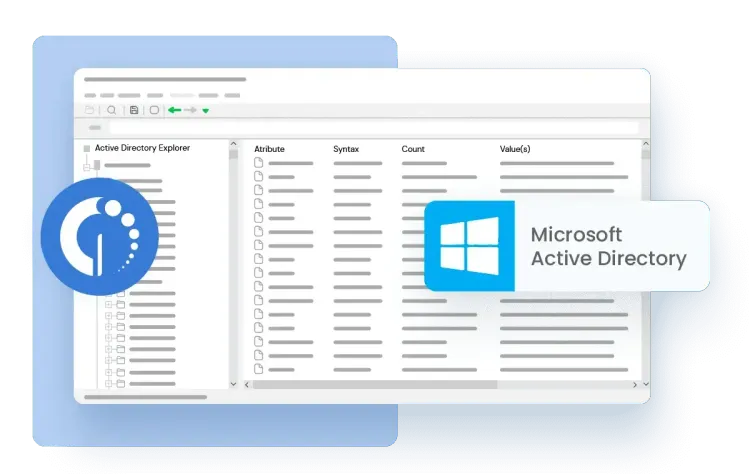Expand the bottom-most folder in the tree

click(x=109, y=383)
